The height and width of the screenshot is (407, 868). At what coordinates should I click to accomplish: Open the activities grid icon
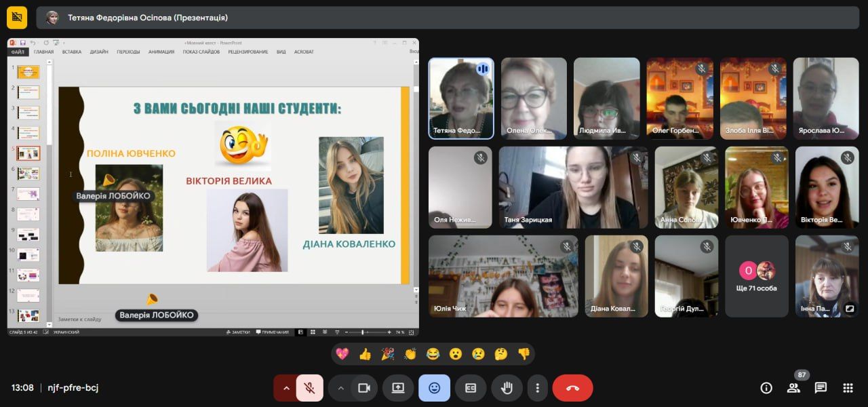pyautogui.click(x=848, y=388)
